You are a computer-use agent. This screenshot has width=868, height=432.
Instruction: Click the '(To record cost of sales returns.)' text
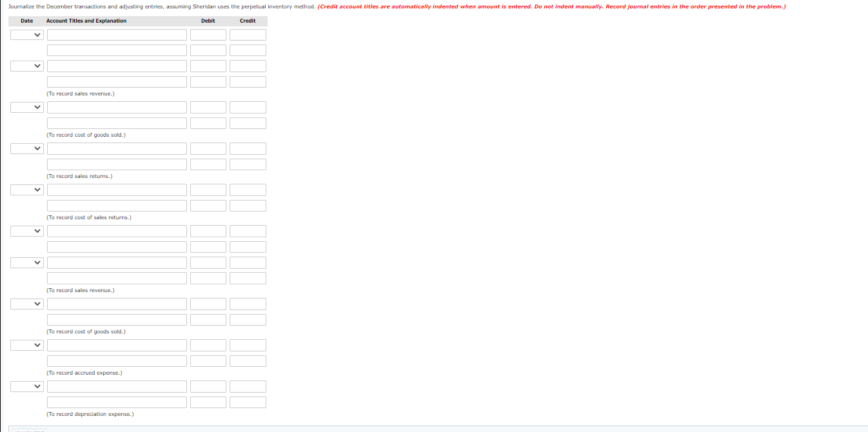[89, 217]
